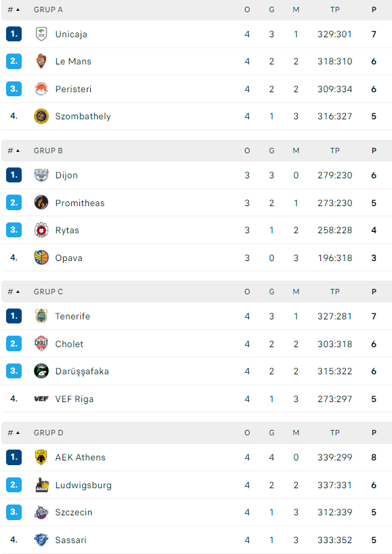Image resolution: width=392 pixels, height=554 pixels.
Task: Click the Opava basketball logo
Action: click(x=41, y=258)
